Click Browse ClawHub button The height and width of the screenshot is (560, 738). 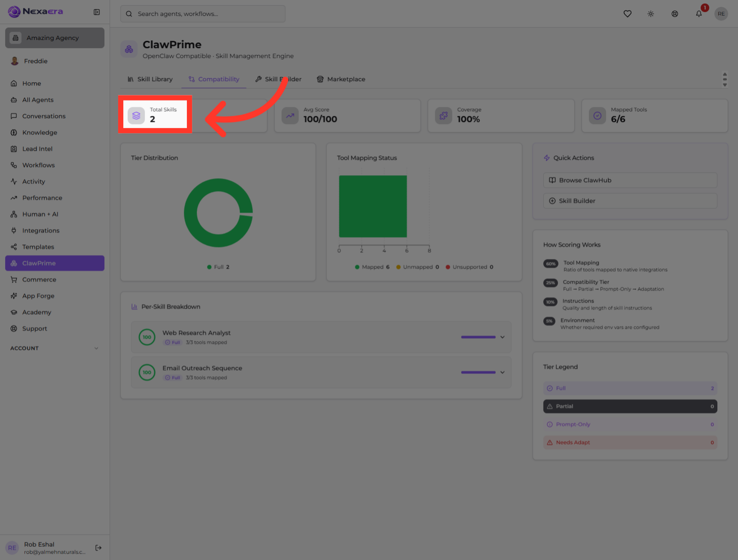[x=630, y=180]
